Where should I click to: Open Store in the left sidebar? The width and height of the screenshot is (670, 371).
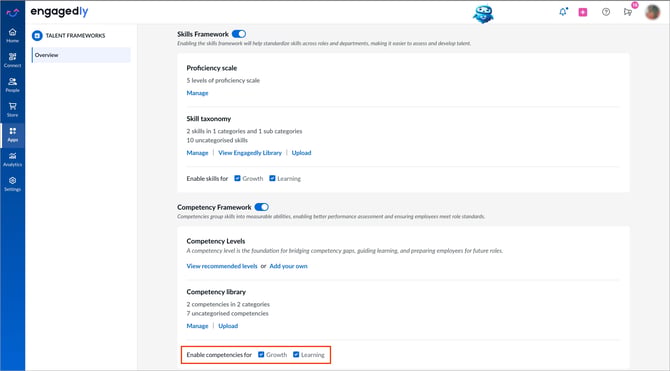(x=12, y=109)
